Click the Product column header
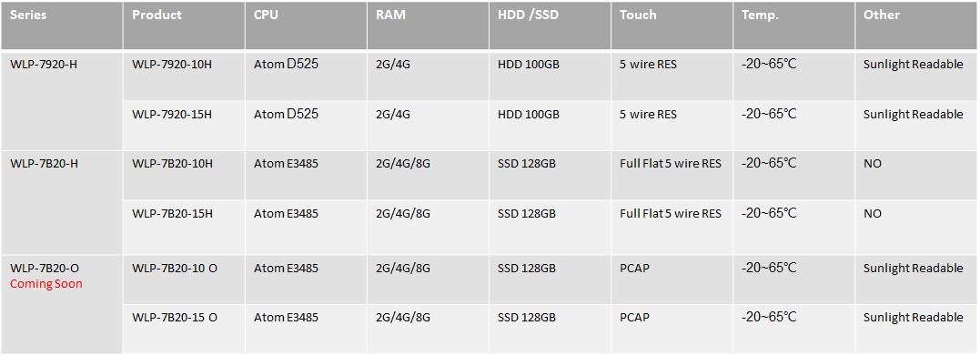The image size is (980, 356). (x=184, y=25)
